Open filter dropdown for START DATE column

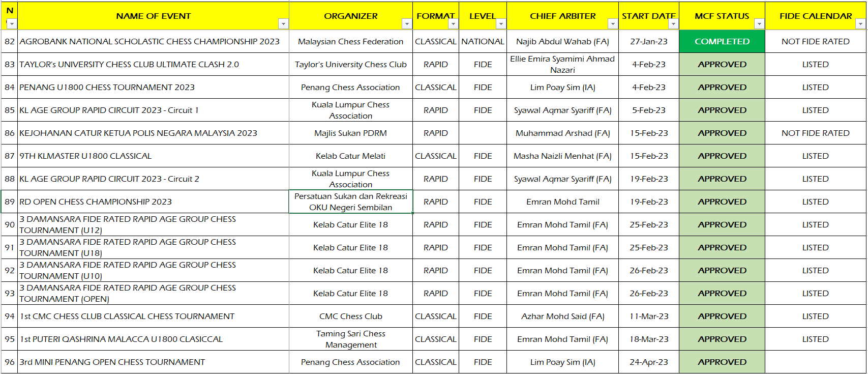tap(673, 24)
